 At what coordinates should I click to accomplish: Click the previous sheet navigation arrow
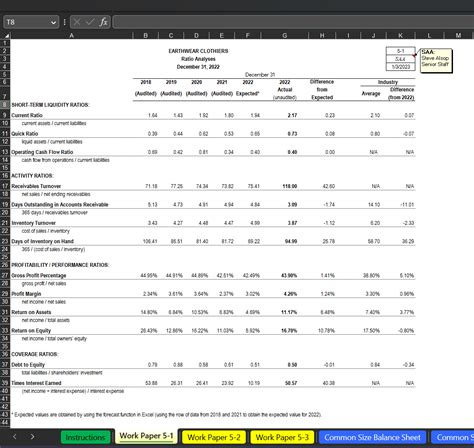tap(15, 437)
